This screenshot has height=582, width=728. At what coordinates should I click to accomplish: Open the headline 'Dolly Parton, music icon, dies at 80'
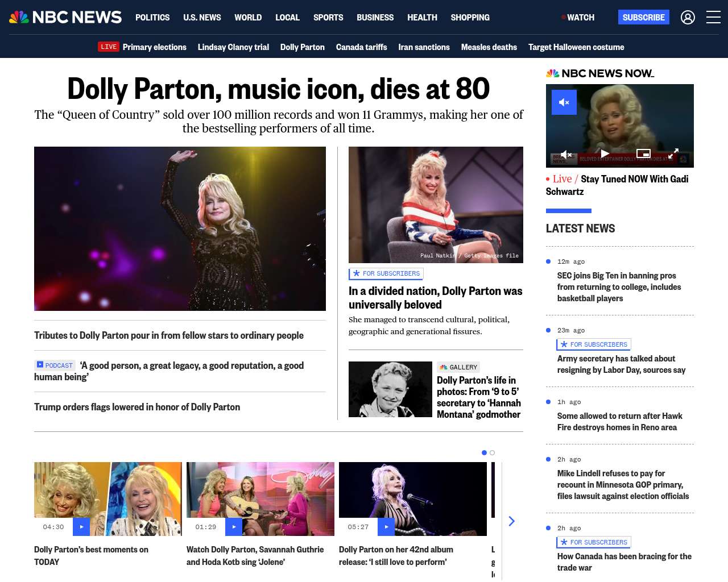tap(279, 89)
